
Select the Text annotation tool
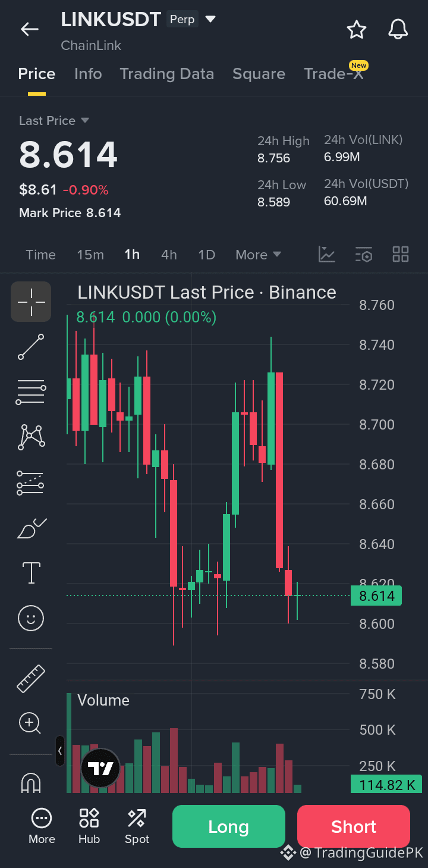[x=31, y=572]
